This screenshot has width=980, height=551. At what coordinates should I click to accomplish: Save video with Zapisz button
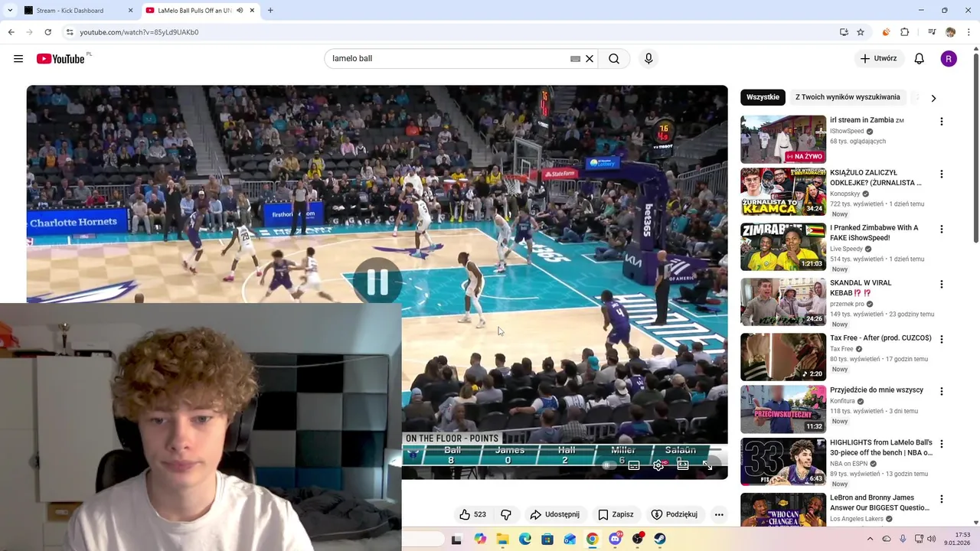pos(616,514)
